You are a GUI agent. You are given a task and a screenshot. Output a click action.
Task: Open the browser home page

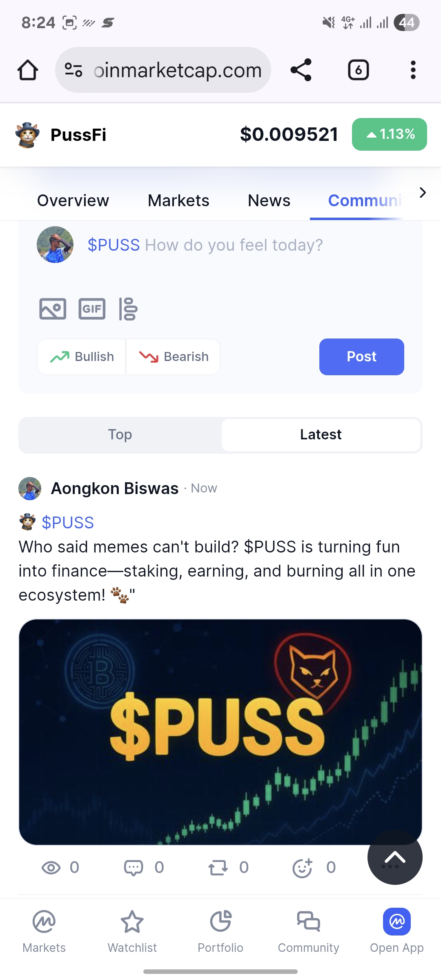28,70
